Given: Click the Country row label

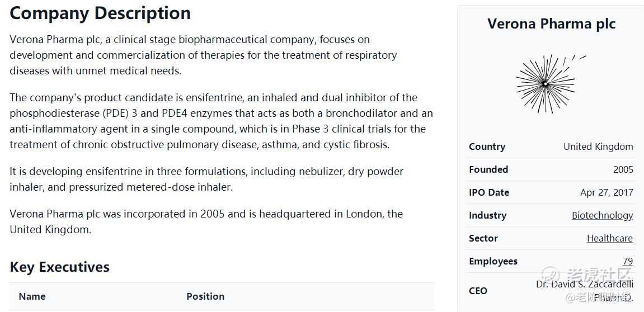Looking at the screenshot, I should click(487, 146).
